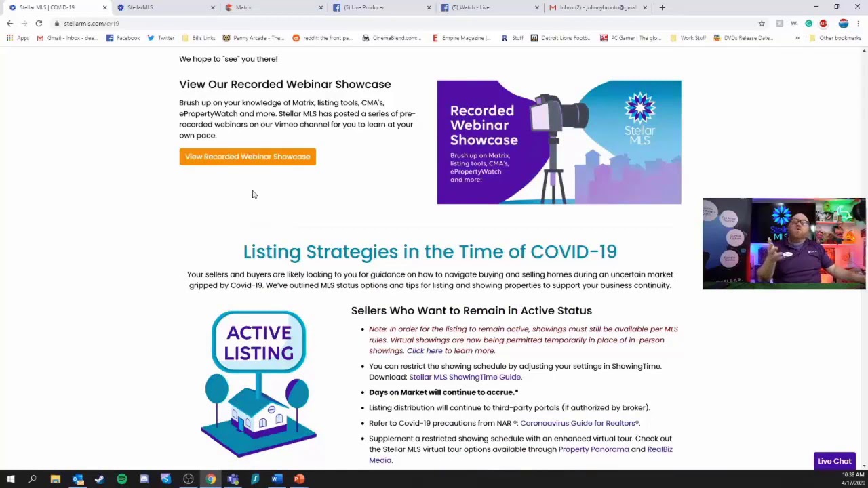Follow the 'Click here' virtual showings link
Viewport: 868px width, 488px height.
(x=425, y=350)
